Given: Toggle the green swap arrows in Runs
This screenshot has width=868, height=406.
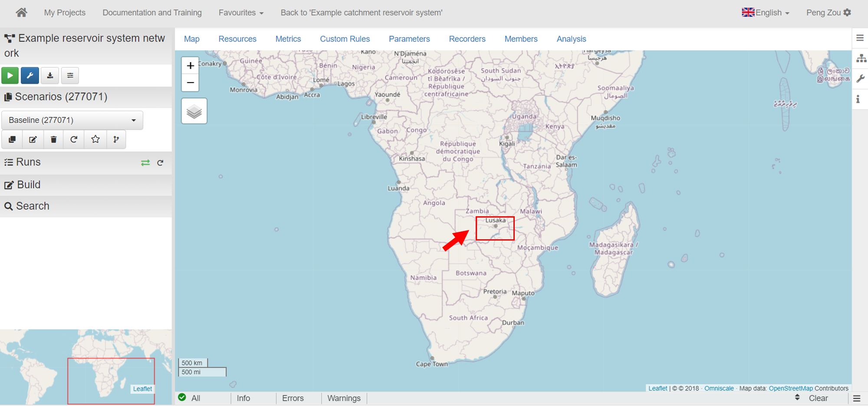Looking at the screenshot, I should [145, 163].
